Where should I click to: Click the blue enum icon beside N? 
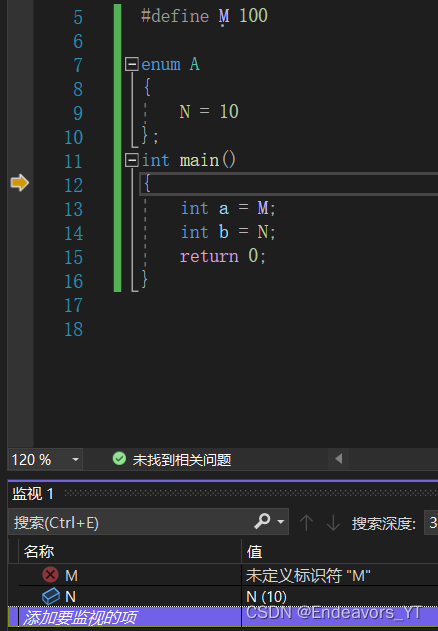click(x=51, y=596)
